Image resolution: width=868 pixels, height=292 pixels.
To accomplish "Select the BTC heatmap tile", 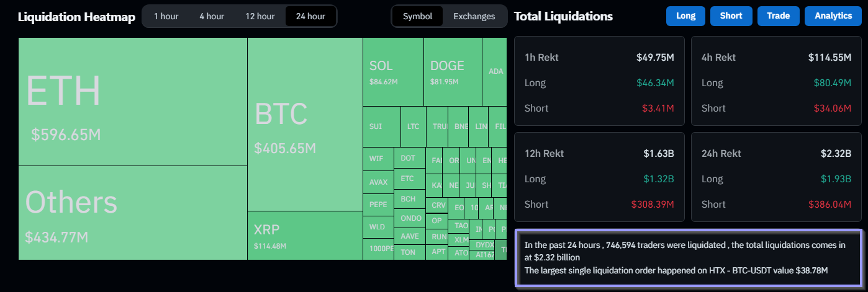I will point(305,124).
